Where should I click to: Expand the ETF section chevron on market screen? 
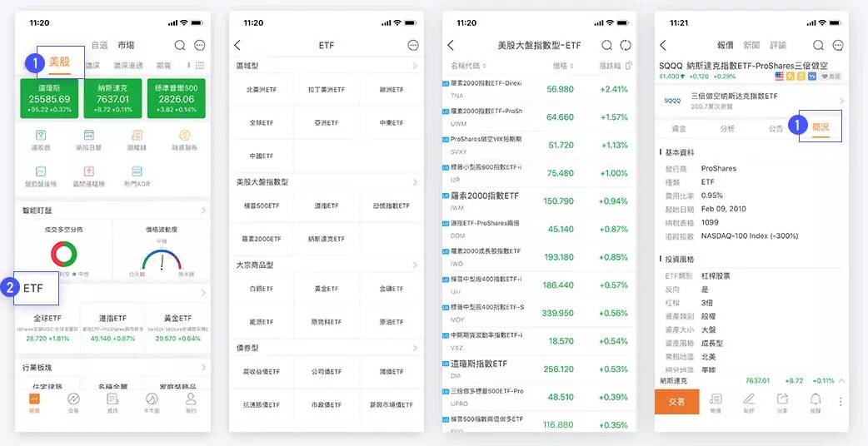point(204,292)
